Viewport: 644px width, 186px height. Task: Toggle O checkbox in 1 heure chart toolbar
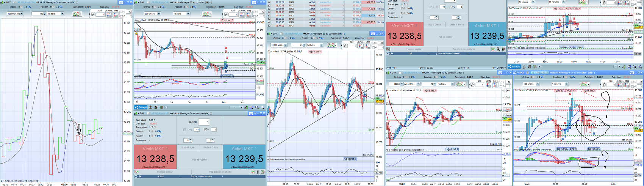255,16
